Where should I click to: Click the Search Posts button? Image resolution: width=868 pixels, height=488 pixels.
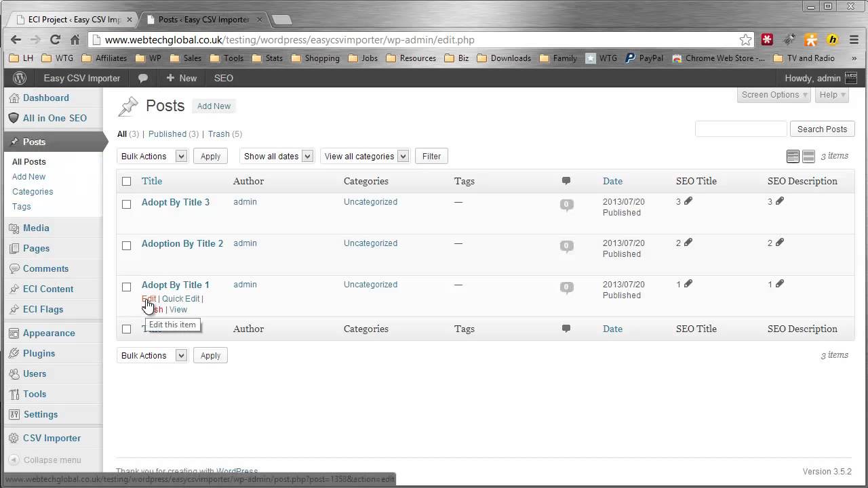pyautogui.click(x=822, y=129)
